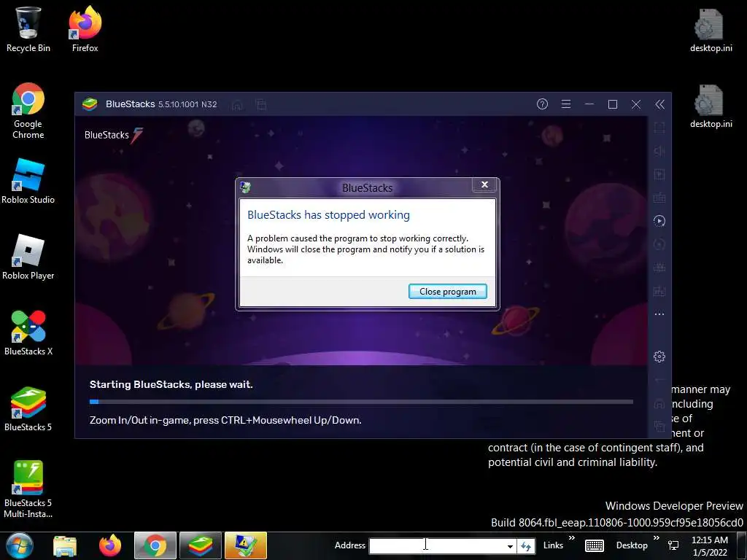Open the network tray icon
The width and height of the screenshot is (747, 560).
pyautogui.click(x=673, y=545)
